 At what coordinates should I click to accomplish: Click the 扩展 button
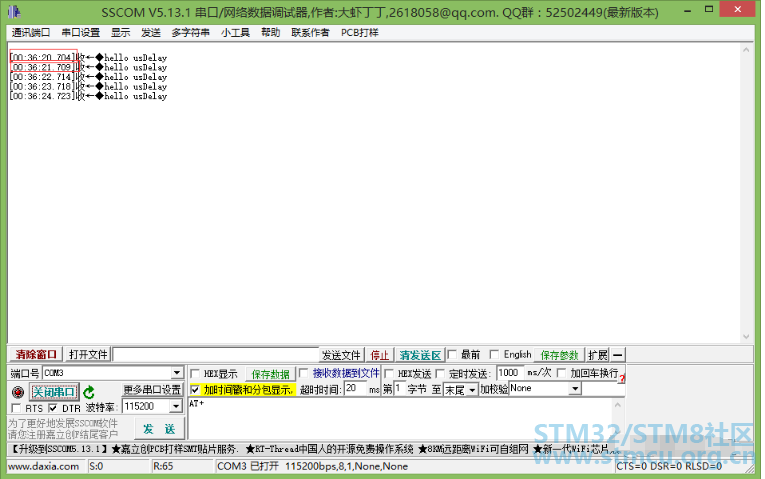click(598, 355)
